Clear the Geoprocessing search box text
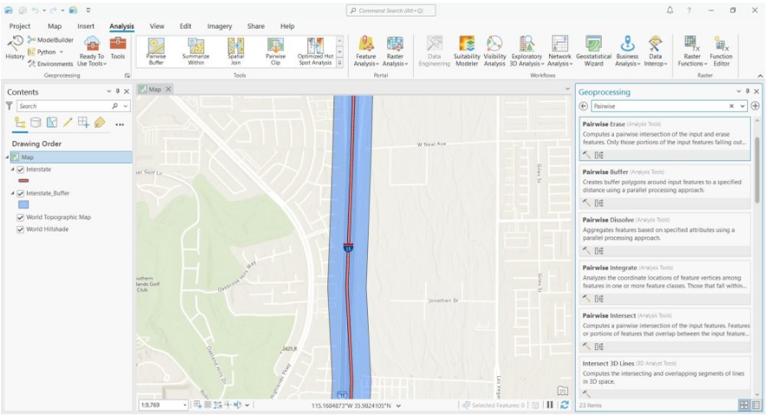The width and height of the screenshot is (768, 416). [731, 106]
